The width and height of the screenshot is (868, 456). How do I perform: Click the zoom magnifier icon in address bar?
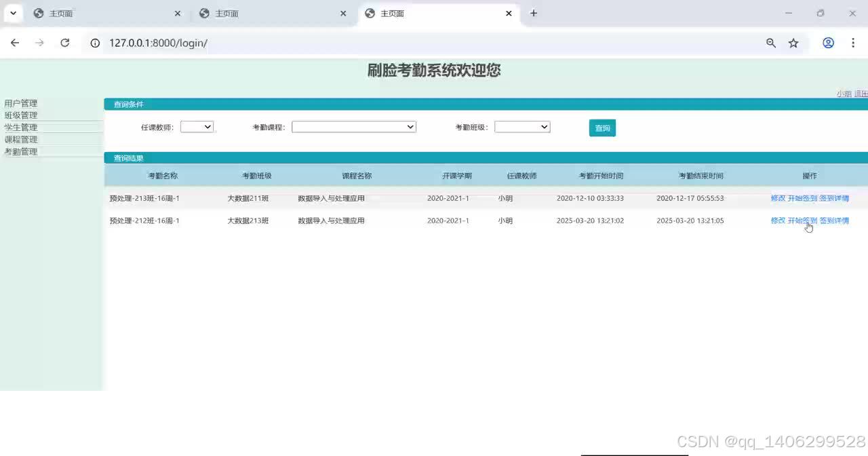[x=771, y=42]
